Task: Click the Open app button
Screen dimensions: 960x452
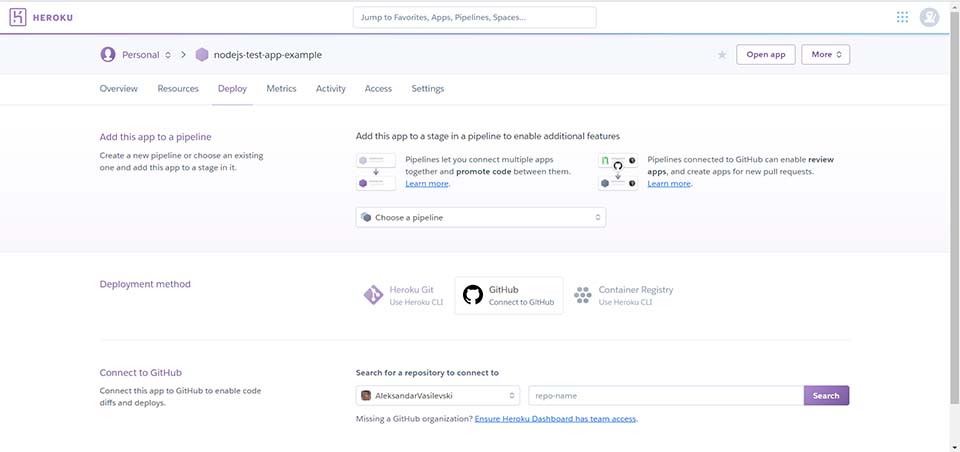Action: pos(766,55)
